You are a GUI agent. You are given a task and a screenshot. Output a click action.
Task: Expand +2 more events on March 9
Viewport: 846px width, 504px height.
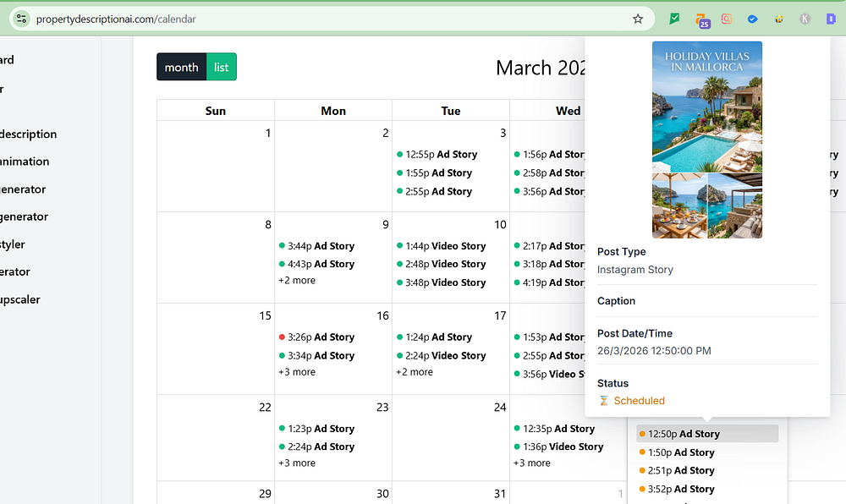297,280
